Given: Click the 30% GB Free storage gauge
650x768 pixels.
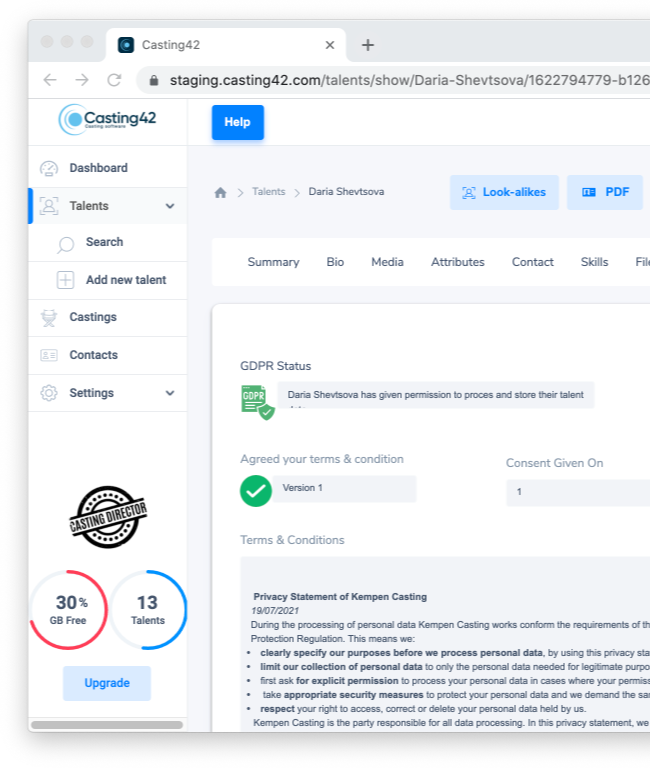Looking at the screenshot, I should (x=69, y=610).
